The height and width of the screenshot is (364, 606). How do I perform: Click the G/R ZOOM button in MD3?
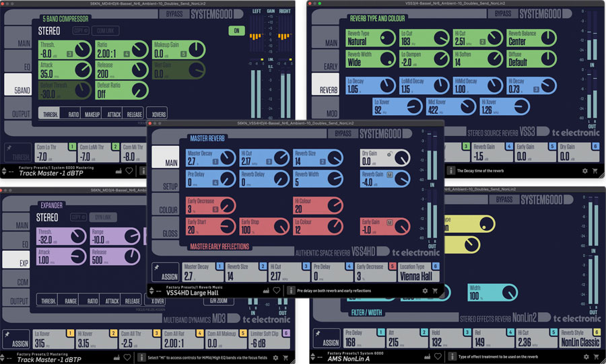point(218,300)
